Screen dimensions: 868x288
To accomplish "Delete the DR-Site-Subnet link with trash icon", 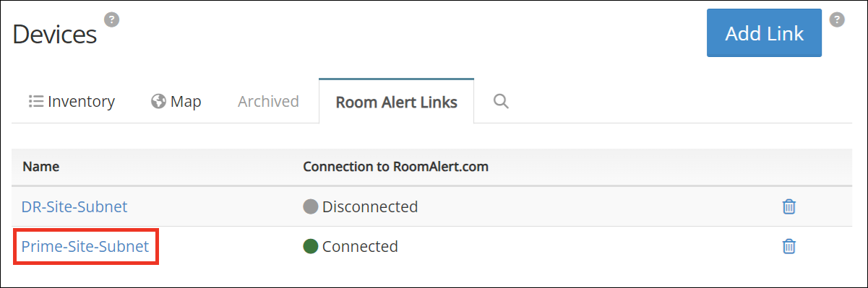I will tap(789, 206).
